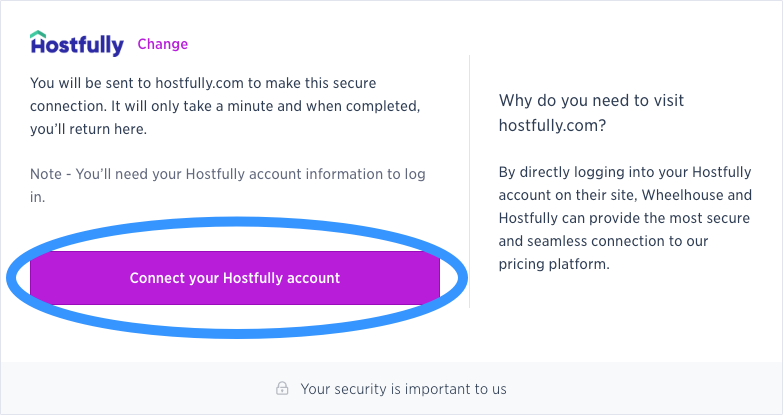
Task: Select the Change link beside the logo
Action: [163, 44]
